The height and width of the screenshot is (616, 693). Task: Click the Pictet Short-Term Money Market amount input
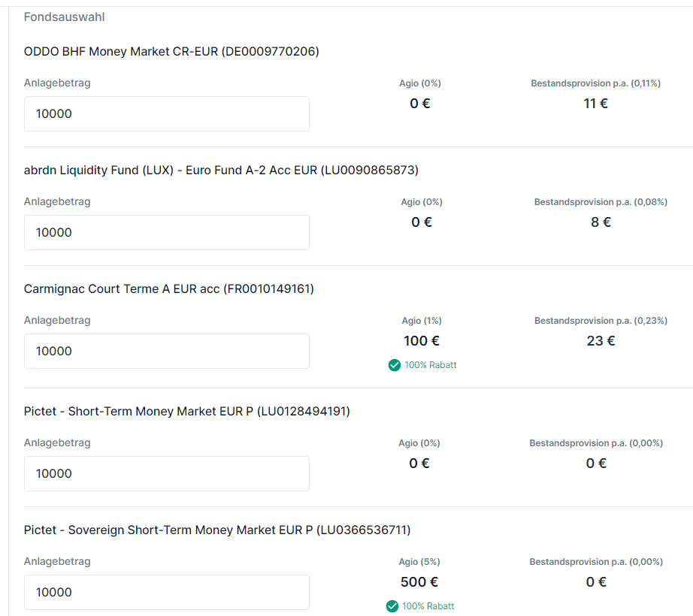[x=166, y=474]
